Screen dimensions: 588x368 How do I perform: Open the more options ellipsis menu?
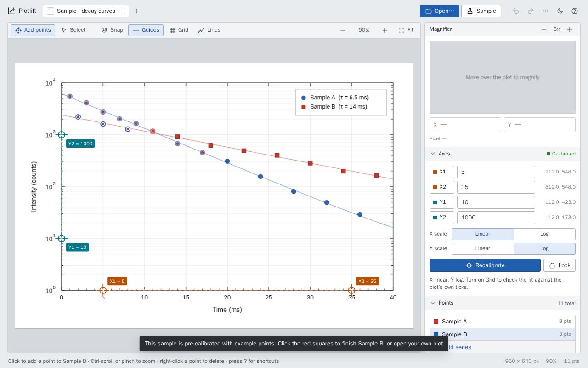point(545,11)
